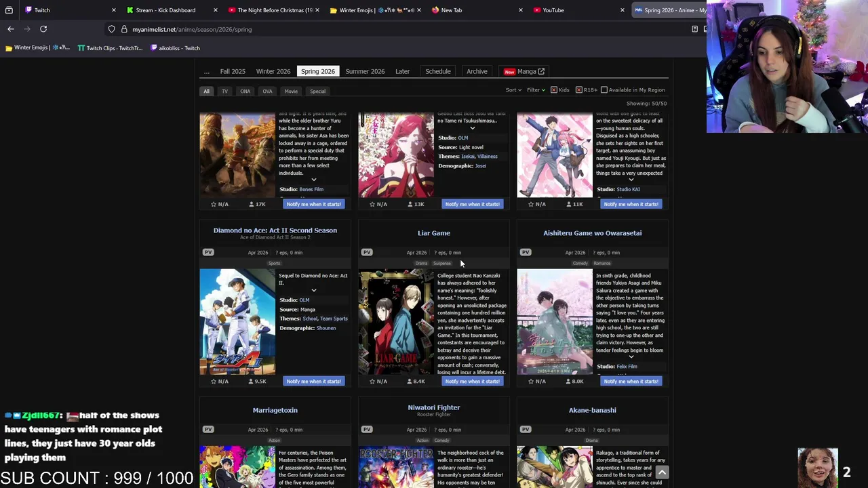Open Twitch Clips bookmark in bookmarks bar
The height and width of the screenshot is (488, 868).
(110, 48)
